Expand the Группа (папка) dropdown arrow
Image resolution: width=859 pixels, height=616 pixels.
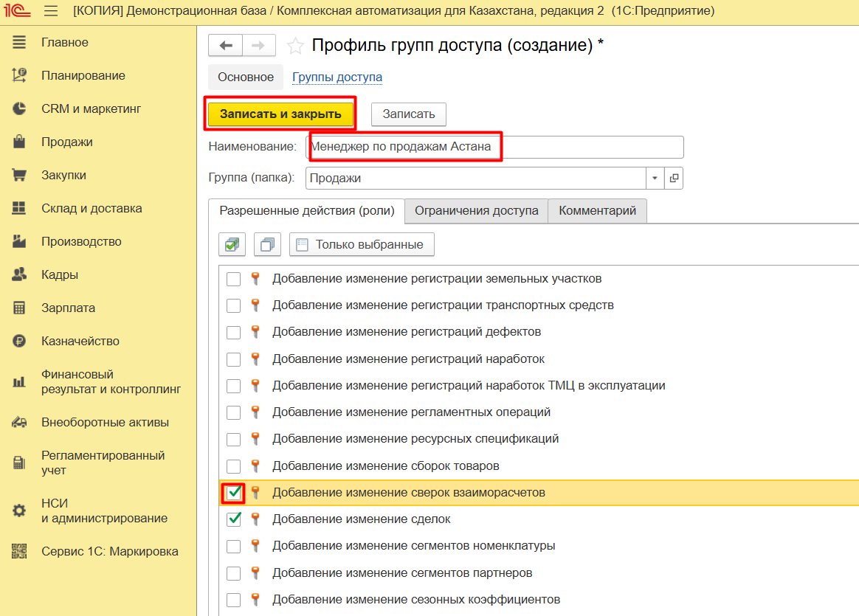pos(655,179)
